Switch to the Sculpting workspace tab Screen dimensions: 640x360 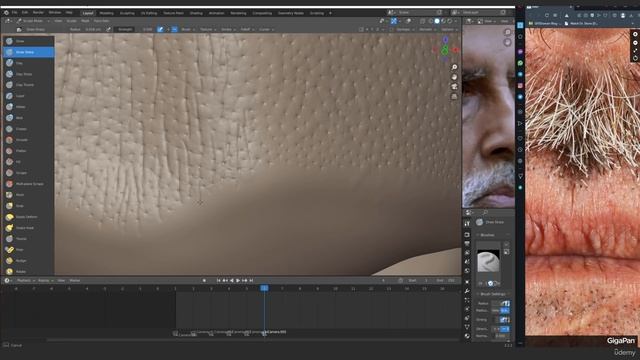(x=127, y=13)
